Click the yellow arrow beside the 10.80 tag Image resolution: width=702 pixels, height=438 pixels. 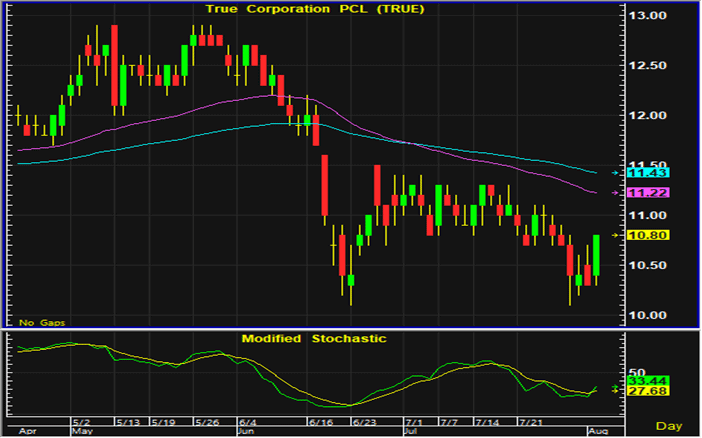click(614, 235)
